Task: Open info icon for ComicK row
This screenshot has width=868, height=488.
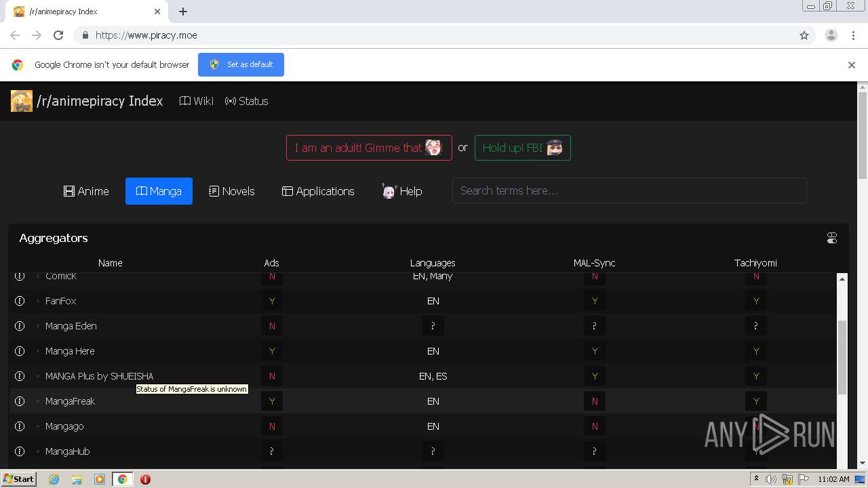Action: [x=20, y=276]
